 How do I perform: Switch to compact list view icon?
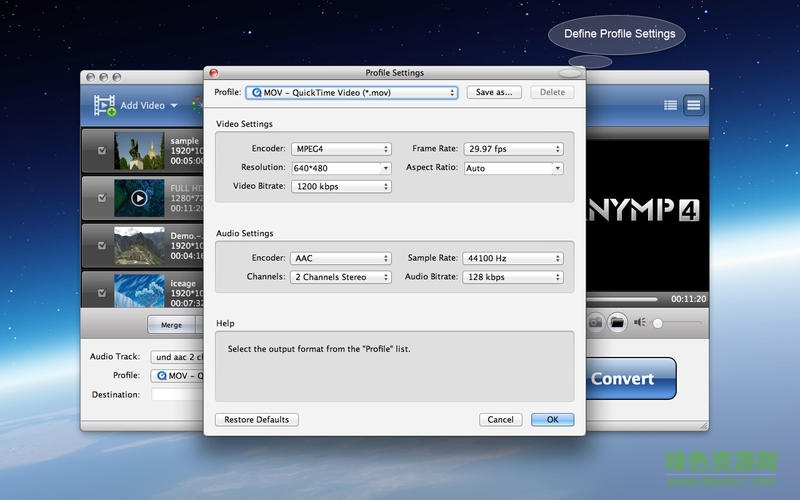pyautogui.click(x=671, y=105)
